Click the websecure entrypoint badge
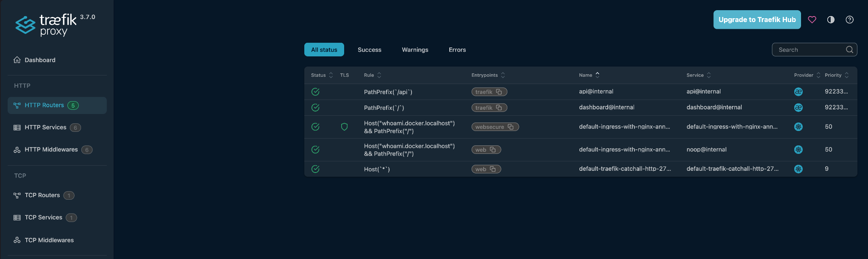The image size is (868, 259). [x=495, y=127]
